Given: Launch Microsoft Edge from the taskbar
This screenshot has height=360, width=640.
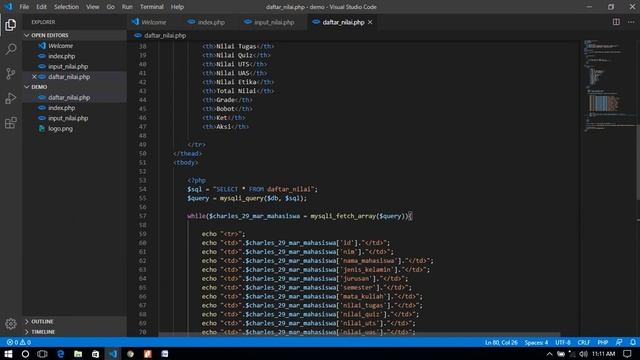Looking at the screenshot, I should click(60, 354).
